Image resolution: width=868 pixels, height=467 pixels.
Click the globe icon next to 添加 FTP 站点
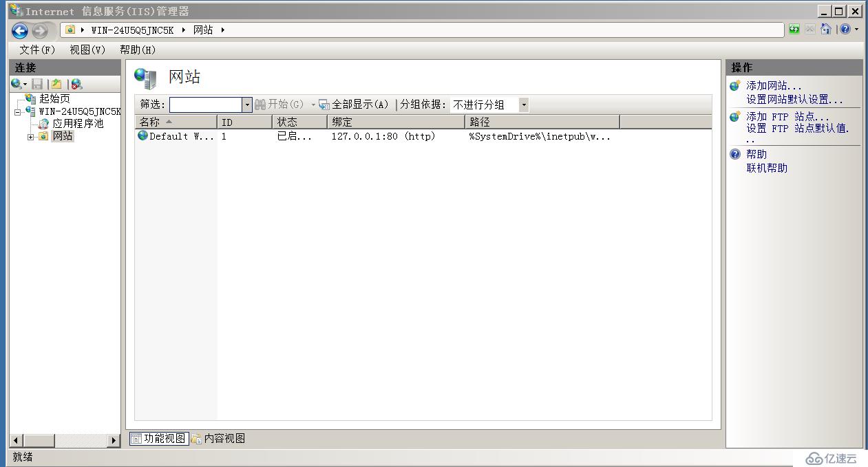coord(735,117)
